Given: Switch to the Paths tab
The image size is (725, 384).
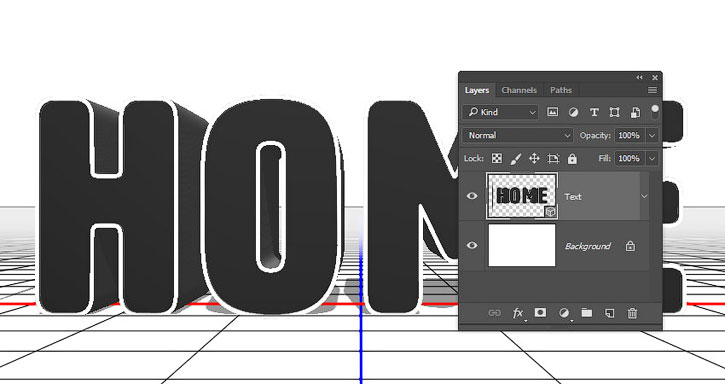Looking at the screenshot, I should pyautogui.click(x=561, y=90).
